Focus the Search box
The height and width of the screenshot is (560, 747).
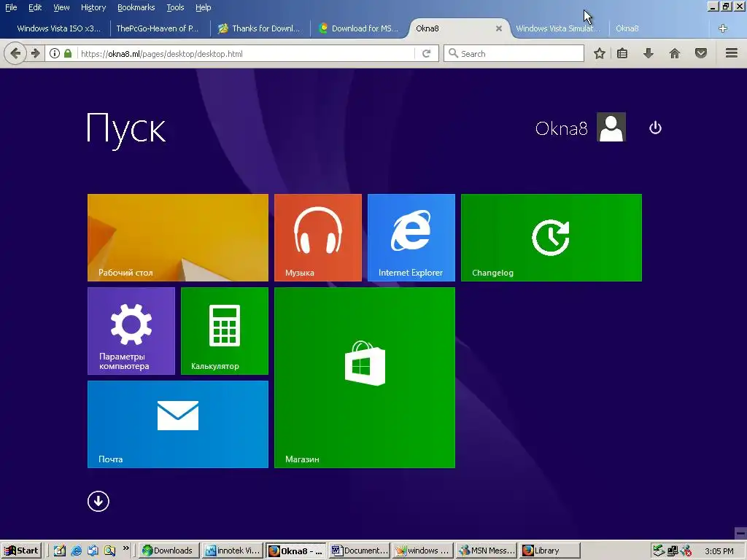[x=514, y=53]
